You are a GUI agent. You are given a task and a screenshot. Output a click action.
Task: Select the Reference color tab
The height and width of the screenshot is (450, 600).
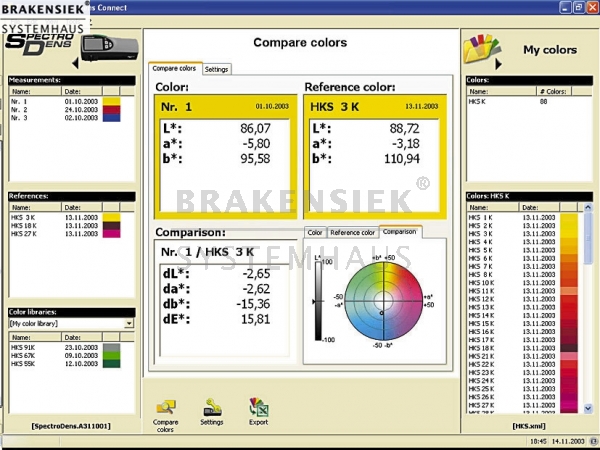pos(352,232)
